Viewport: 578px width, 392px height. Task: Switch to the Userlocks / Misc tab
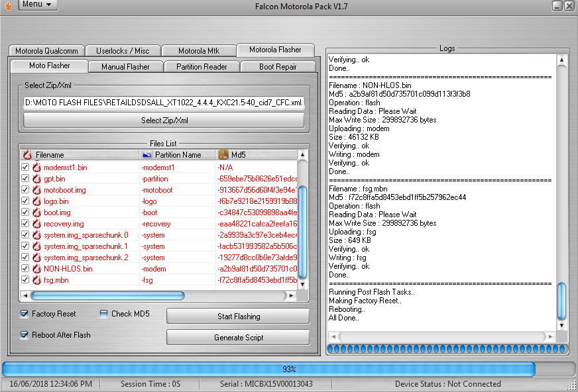click(x=123, y=51)
